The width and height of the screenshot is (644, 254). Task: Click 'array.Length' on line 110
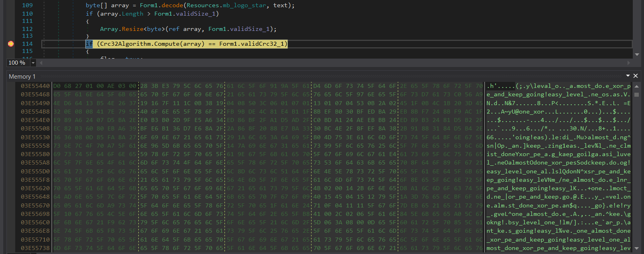coord(121,14)
